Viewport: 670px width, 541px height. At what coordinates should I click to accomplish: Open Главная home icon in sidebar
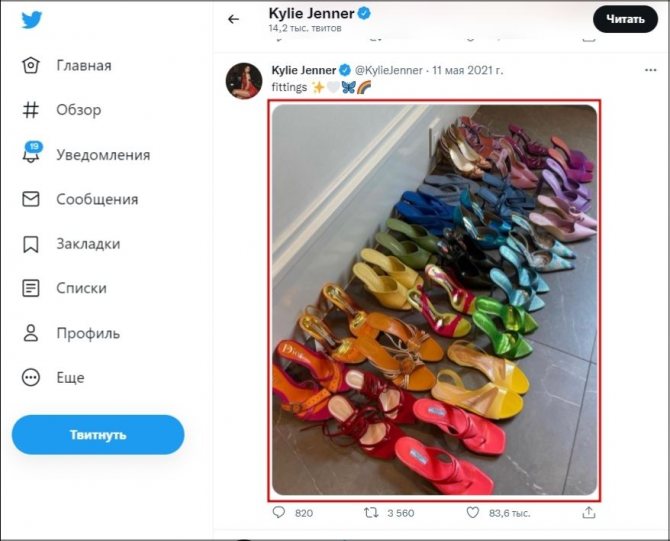point(31,65)
